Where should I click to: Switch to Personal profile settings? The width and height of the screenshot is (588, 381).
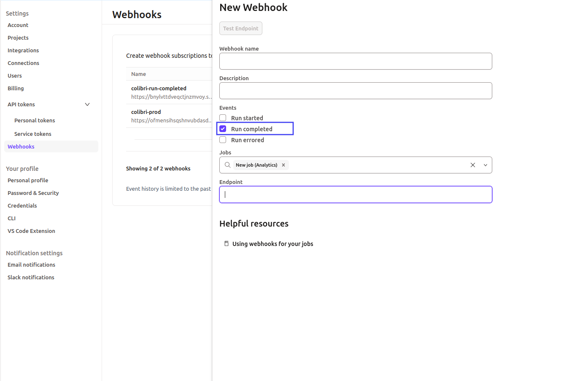pyautogui.click(x=27, y=180)
